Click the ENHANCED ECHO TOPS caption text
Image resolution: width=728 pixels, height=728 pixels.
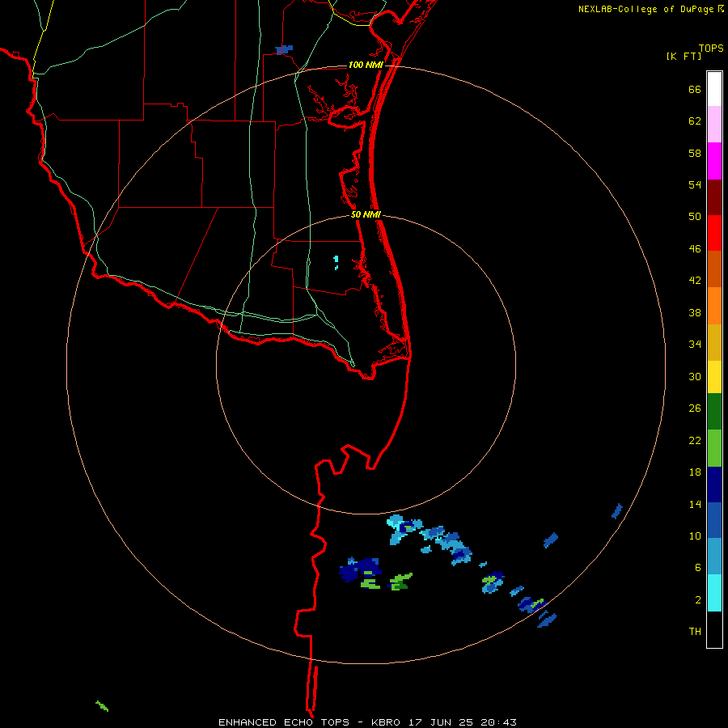click(x=284, y=722)
